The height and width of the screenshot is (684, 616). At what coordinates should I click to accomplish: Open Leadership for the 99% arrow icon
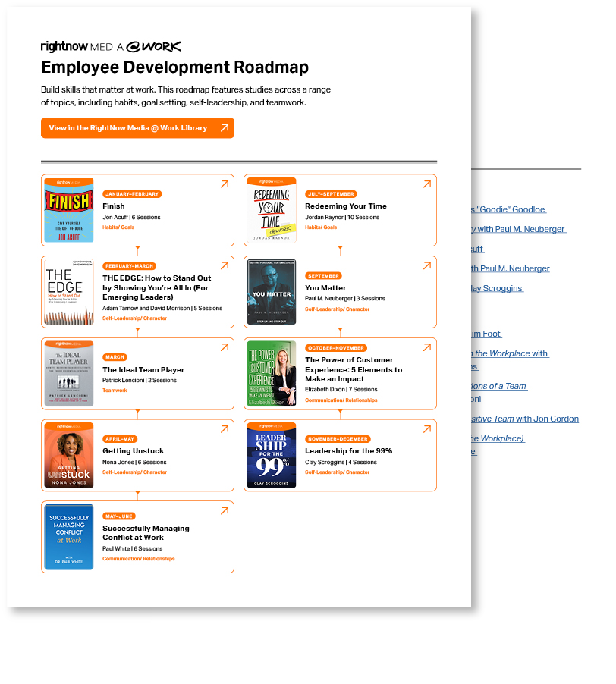pos(426,428)
